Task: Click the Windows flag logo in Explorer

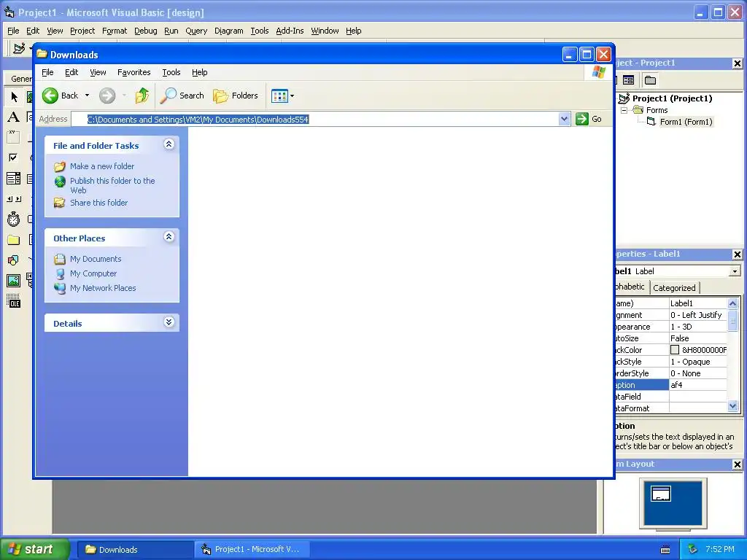Action: 598,72
